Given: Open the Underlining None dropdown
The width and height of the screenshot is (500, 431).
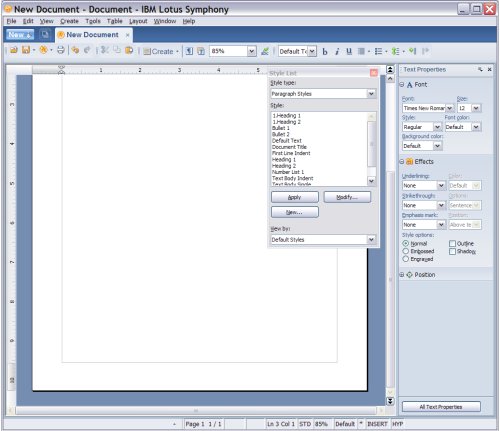Looking at the screenshot, I should pos(441,185).
